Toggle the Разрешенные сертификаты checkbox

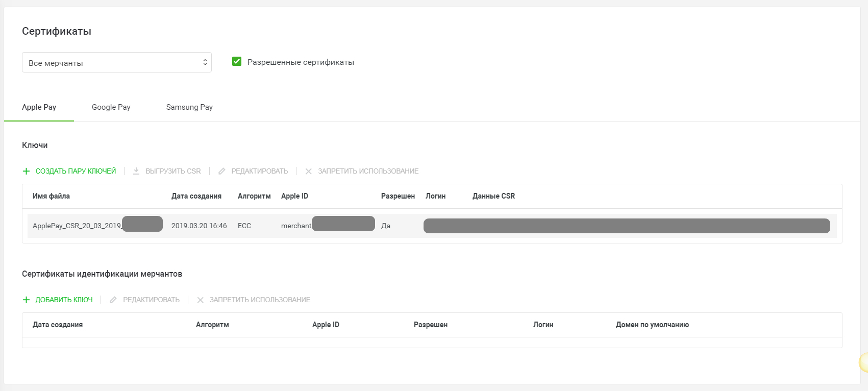[x=237, y=62]
